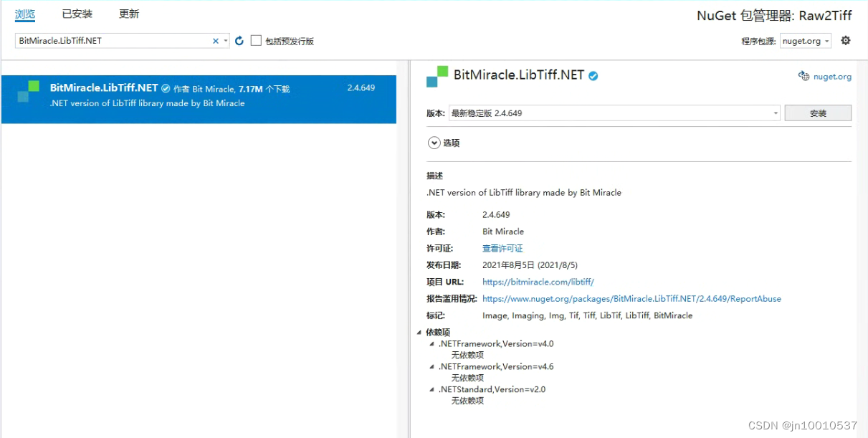This screenshot has width=868, height=438.
Task: Click 无依赖项 under .NETStandard v2.0
Action: tap(467, 401)
